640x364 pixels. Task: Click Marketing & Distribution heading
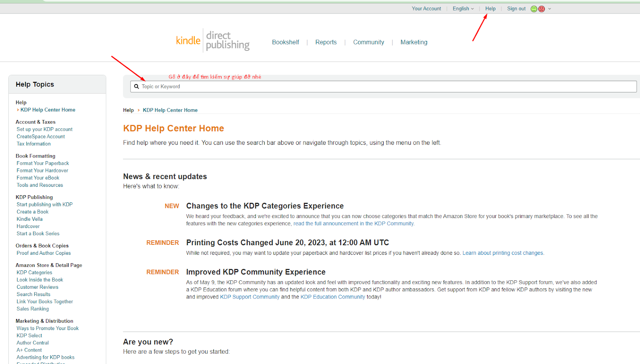(x=44, y=321)
